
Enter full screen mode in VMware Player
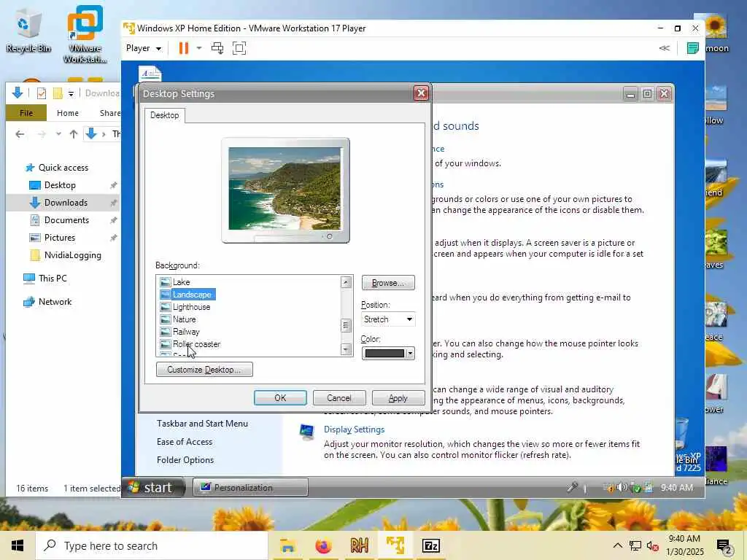coord(239,48)
